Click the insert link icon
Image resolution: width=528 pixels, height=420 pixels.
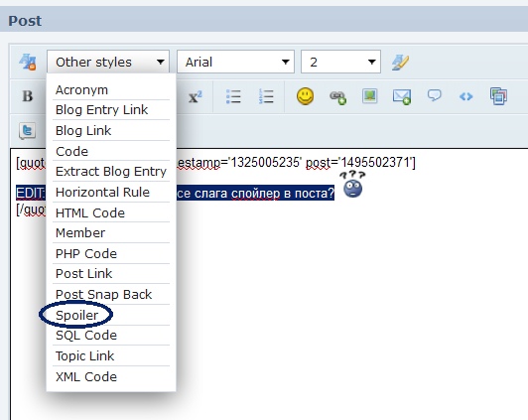337,97
